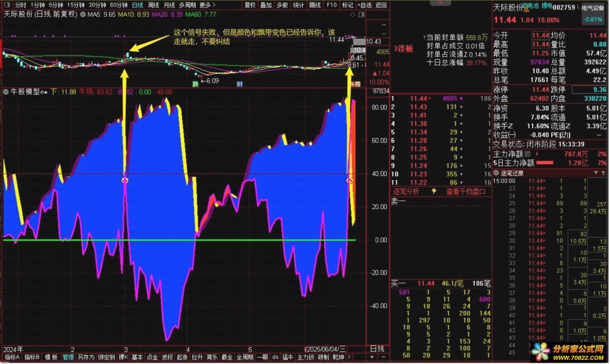Click 另存为 save-as button
This screenshot has height=364, width=610.
(86, 357)
